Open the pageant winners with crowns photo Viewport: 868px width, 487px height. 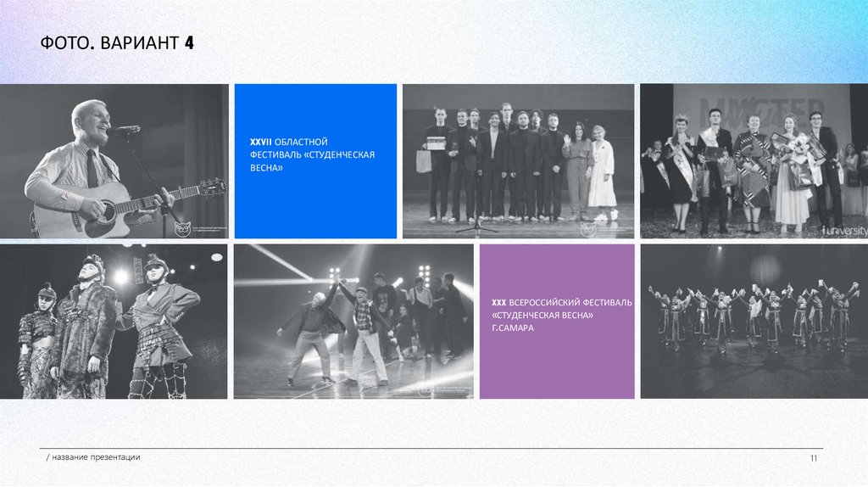click(754, 161)
